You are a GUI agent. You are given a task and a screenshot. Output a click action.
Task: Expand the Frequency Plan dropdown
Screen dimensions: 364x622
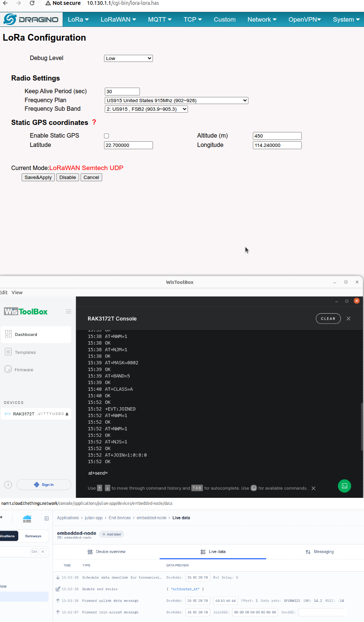[176, 101]
